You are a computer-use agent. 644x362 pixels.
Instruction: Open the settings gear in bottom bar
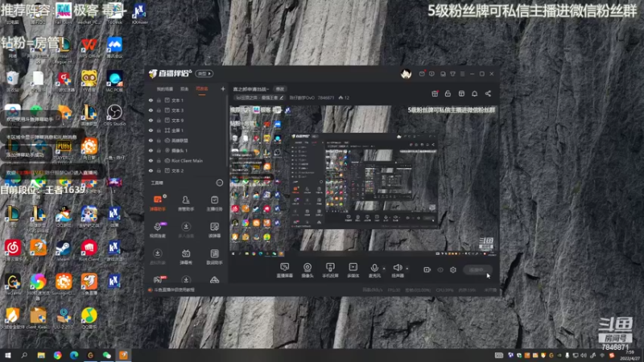pyautogui.click(x=453, y=269)
